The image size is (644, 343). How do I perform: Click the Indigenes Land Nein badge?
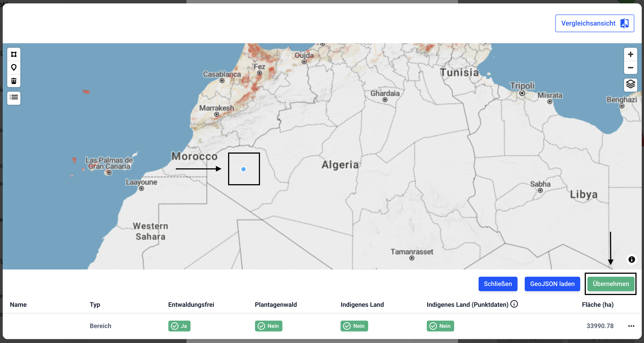(x=354, y=326)
